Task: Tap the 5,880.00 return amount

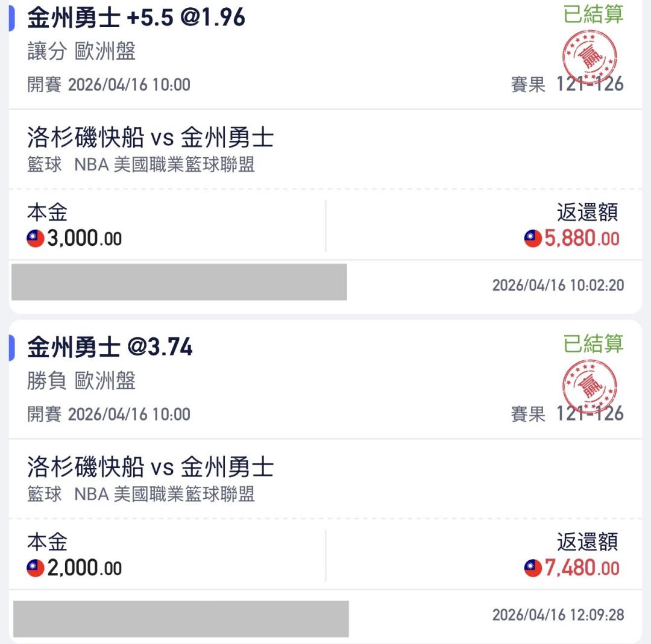Action: (x=582, y=239)
